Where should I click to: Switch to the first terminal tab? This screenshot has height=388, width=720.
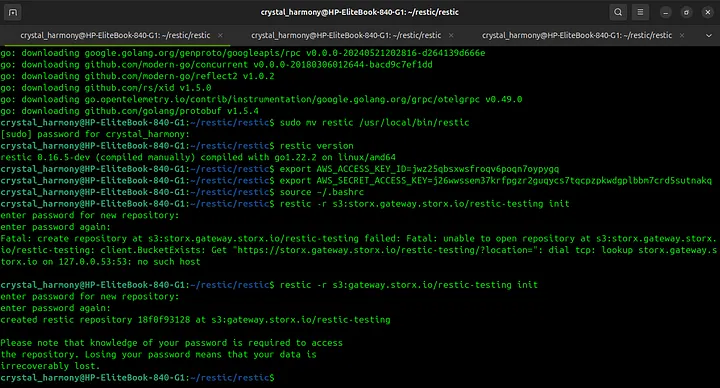point(115,35)
